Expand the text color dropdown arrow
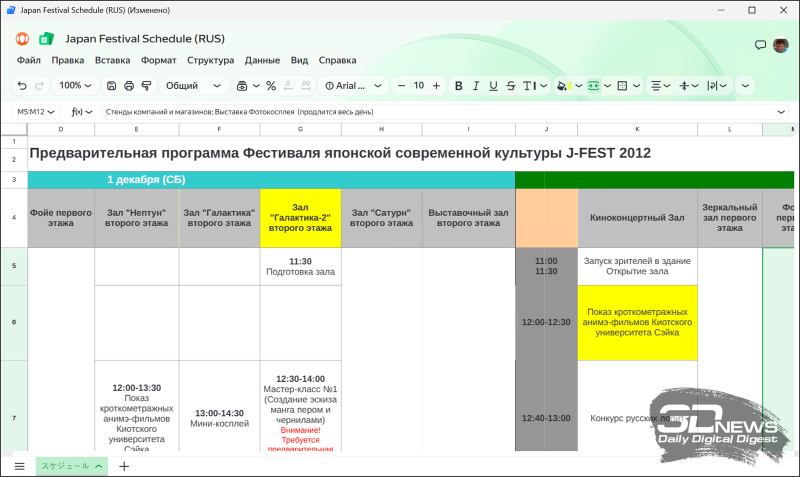This screenshot has height=477, width=800. coord(544,86)
